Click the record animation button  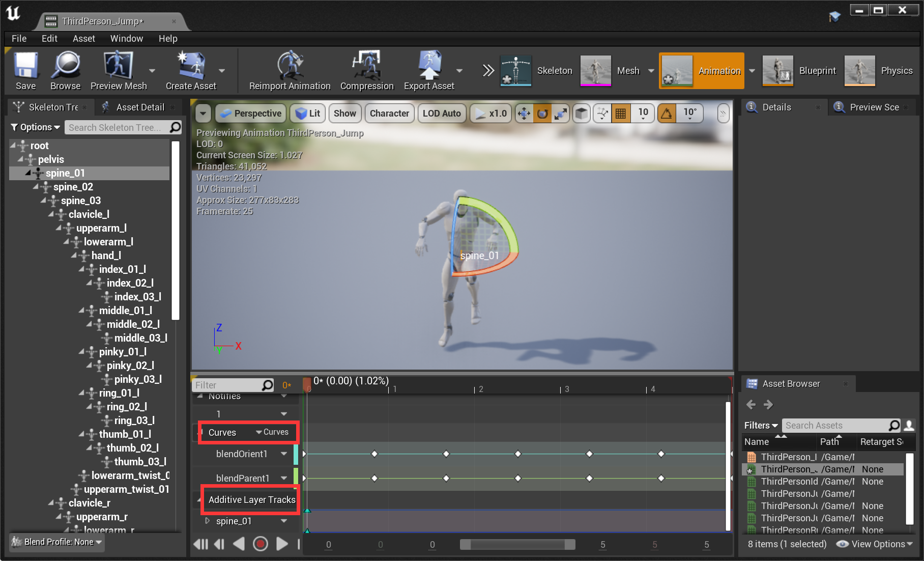pos(261,544)
